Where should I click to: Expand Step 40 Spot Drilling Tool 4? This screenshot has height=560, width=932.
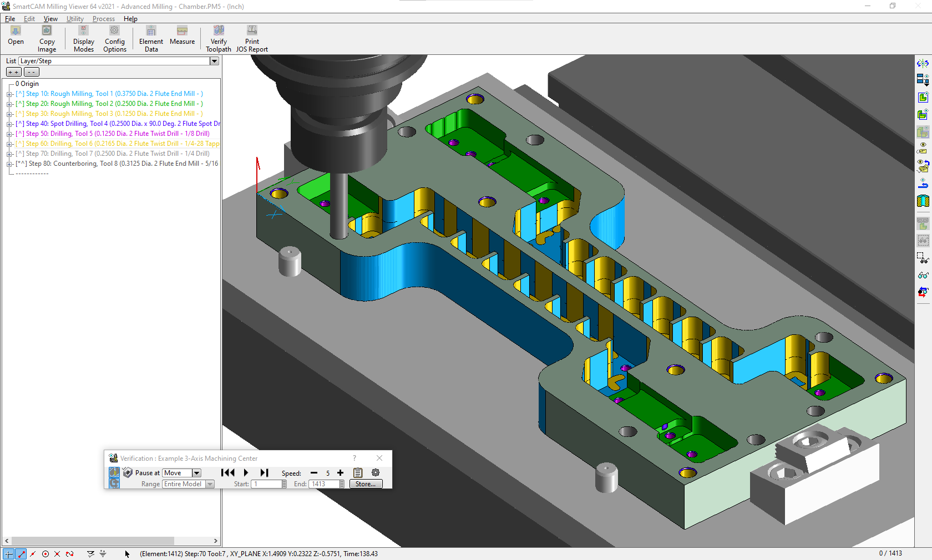coord(9,124)
